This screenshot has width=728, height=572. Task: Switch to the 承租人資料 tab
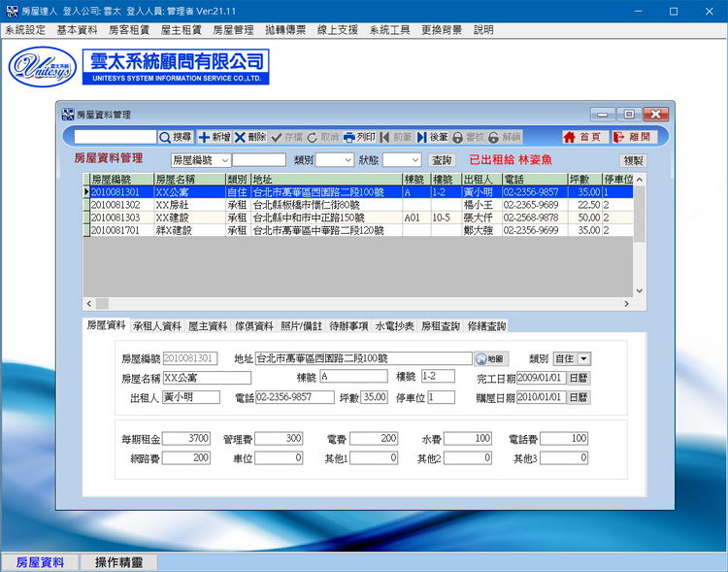click(156, 326)
